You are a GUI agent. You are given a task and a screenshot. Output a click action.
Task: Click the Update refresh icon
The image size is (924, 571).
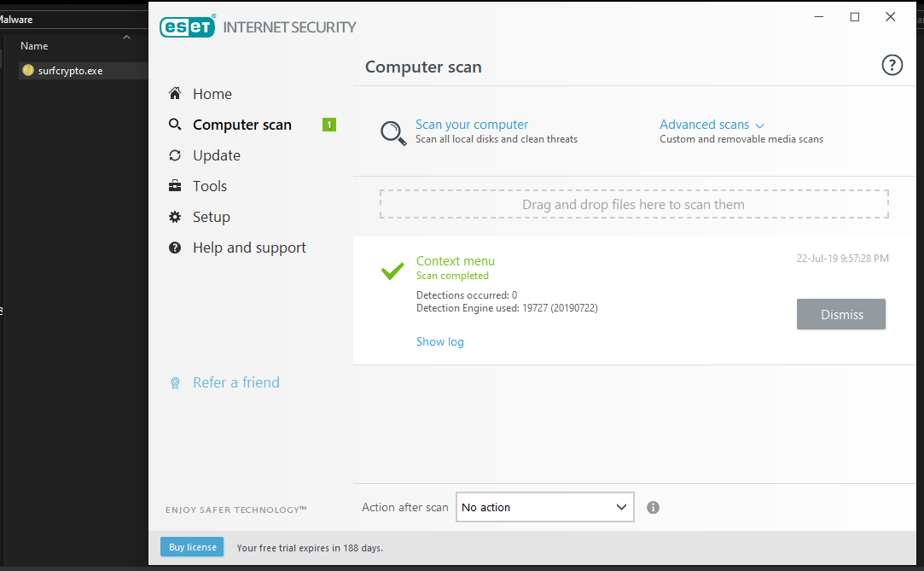(175, 155)
